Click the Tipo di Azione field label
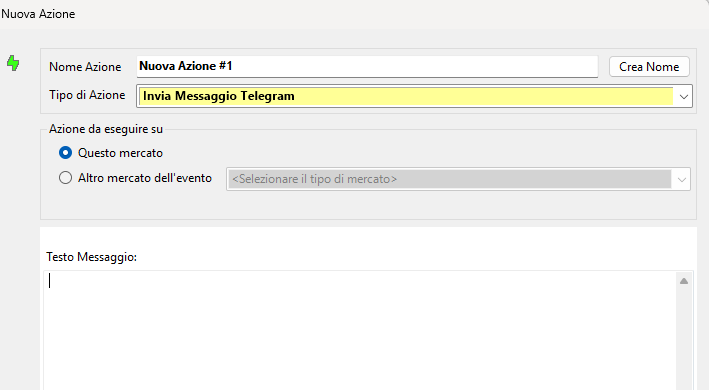The height and width of the screenshot is (390, 709). point(87,95)
